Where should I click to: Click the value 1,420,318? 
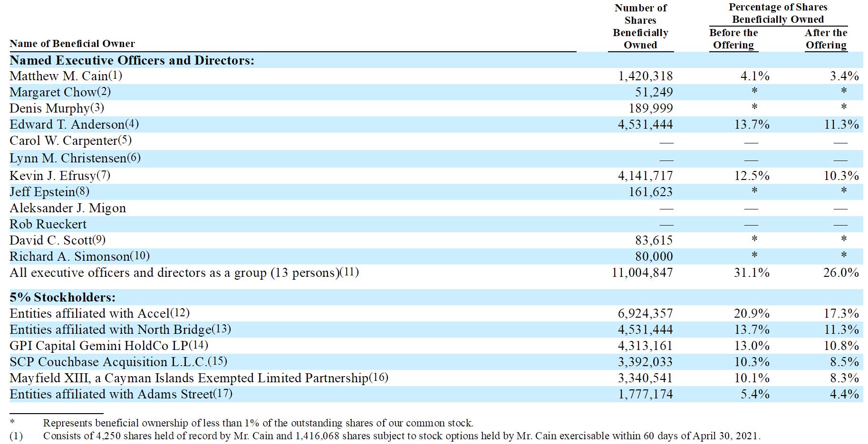[645, 76]
